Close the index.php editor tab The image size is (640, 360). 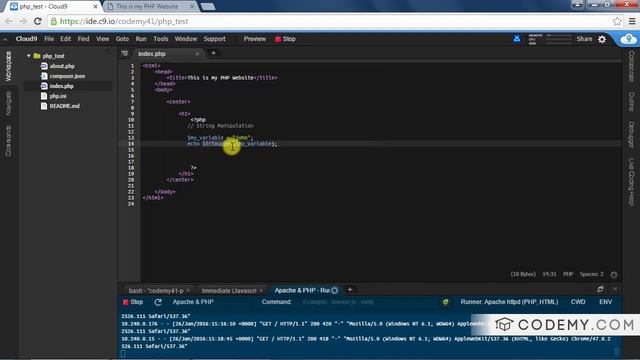(197, 53)
